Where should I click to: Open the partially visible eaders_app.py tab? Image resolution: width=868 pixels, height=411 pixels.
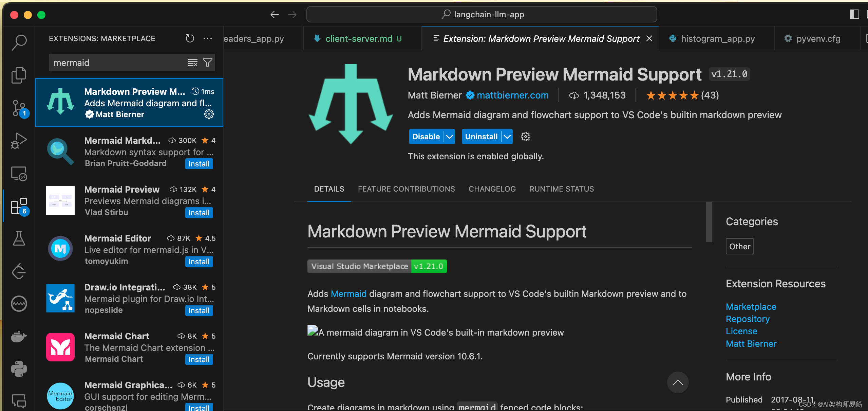point(263,38)
